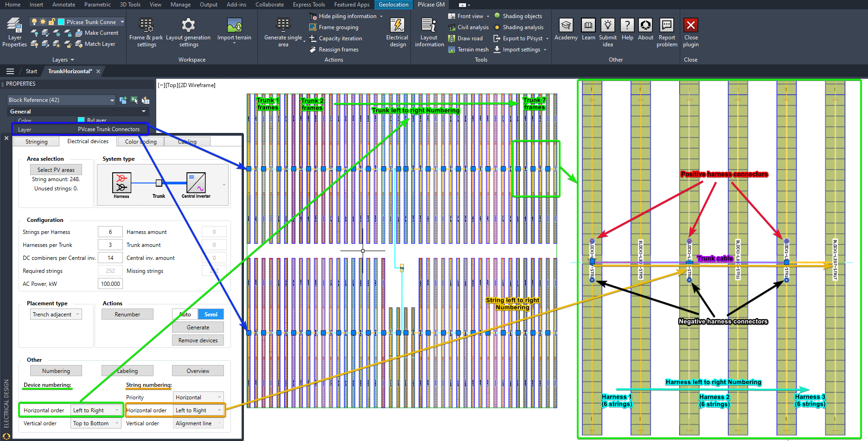
Task: Click AC Power kW input field
Action: click(110, 283)
